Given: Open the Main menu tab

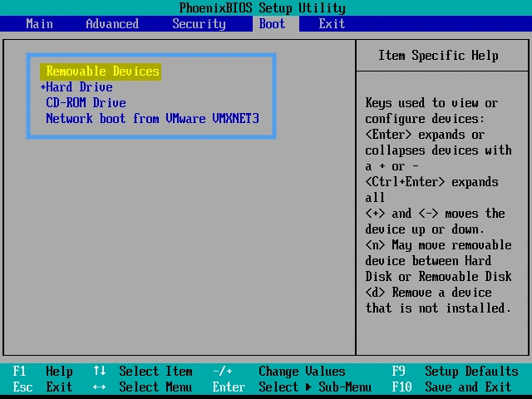Looking at the screenshot, I should point(39,24).
